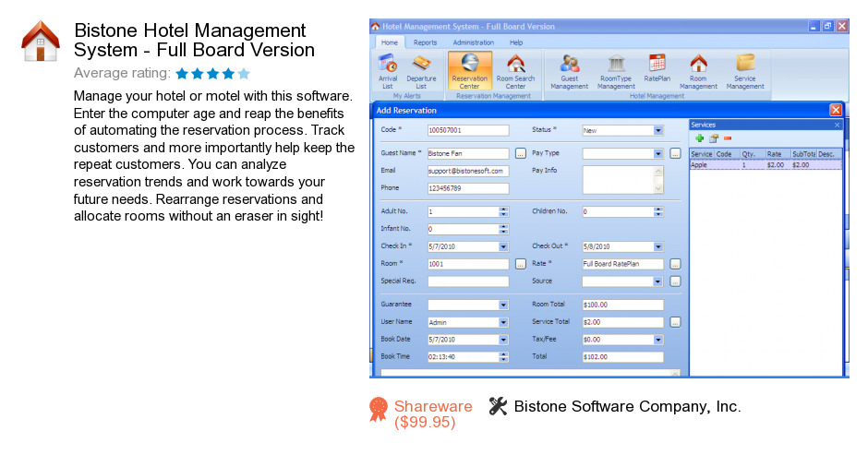The image size is (868, 455).
Task: Click the Rate column header in Services
Action: (x=778, y=154)
